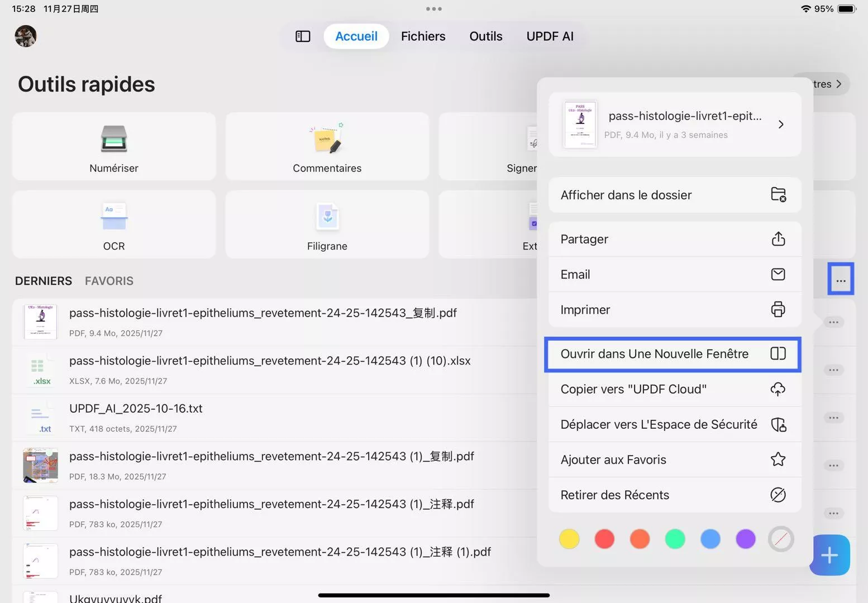This screenshot has width=868, height=603.
Task: Open more options for the 复制.pdf 9.4 Mo file
Action: tap(833, 322)
